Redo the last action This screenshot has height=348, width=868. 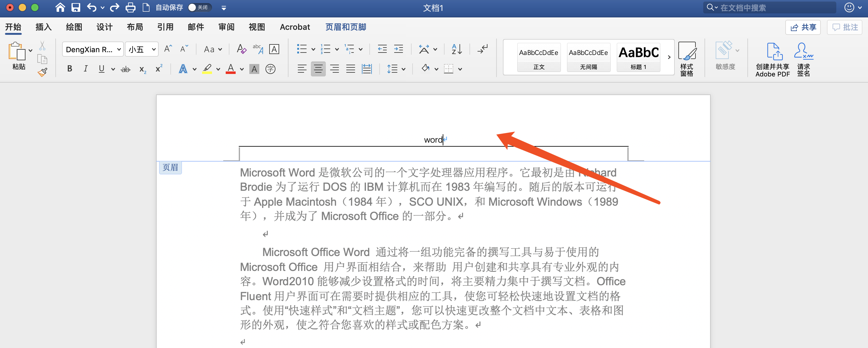[115, 7]
